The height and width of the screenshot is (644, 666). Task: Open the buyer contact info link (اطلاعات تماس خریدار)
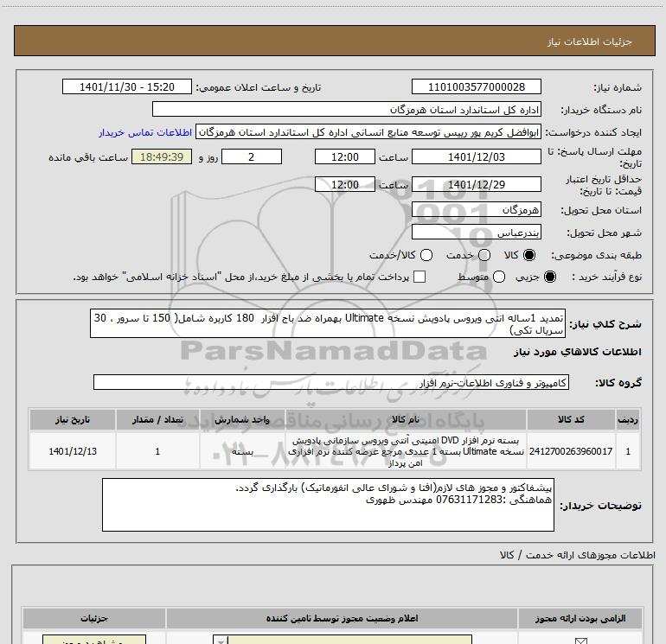click(x=145, y=132)
